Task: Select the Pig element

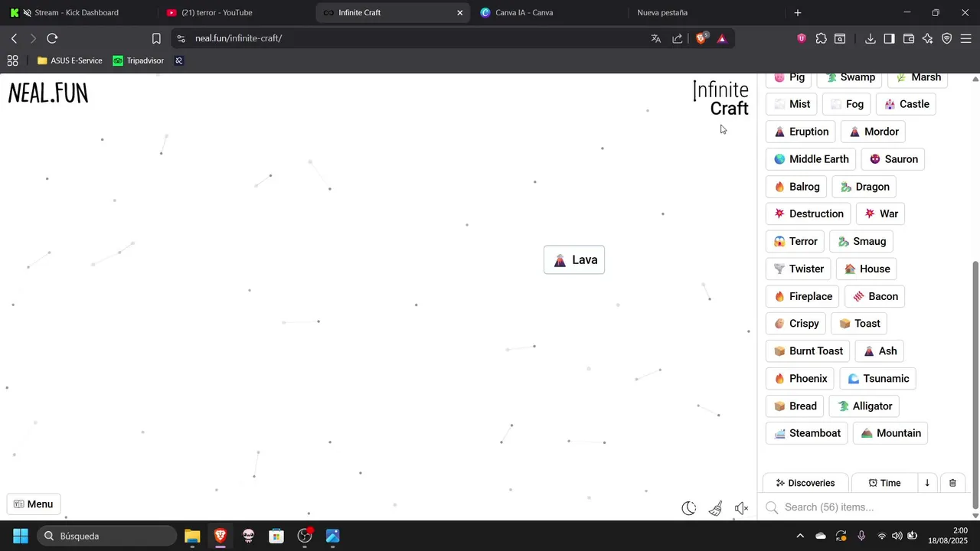Action: 789,77
